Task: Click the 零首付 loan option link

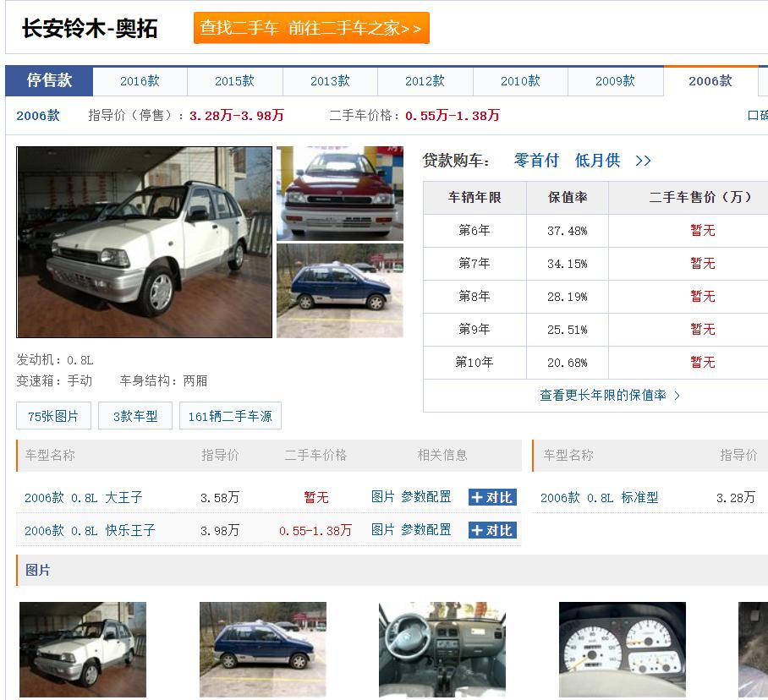Action: click(536, 160)
